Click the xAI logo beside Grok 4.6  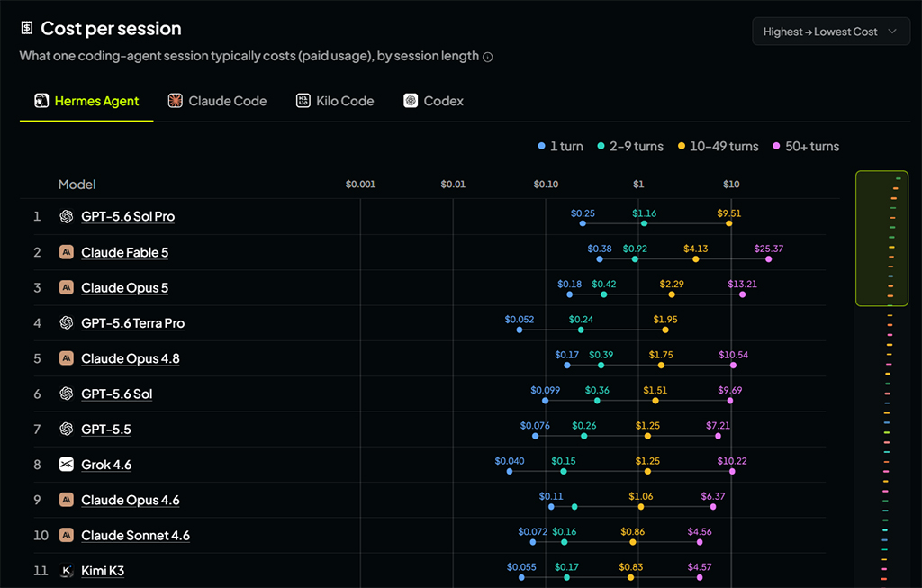point(67,465)
